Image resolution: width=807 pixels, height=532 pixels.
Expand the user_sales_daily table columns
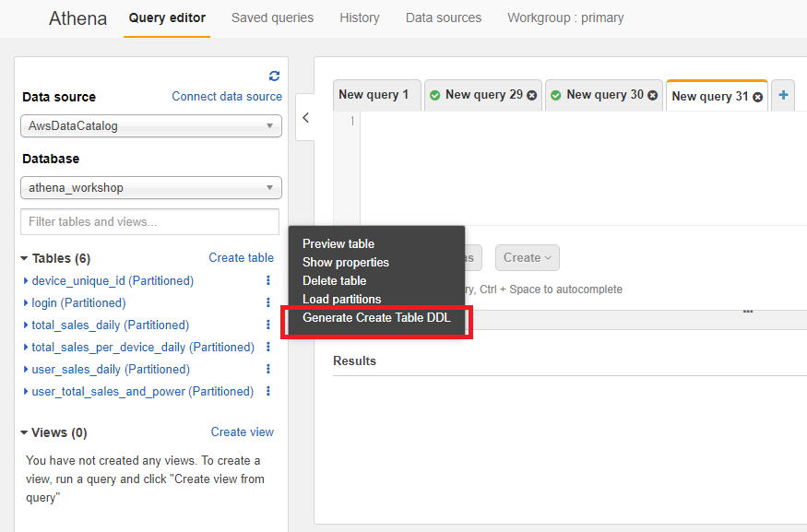click(x=26, y=370)
